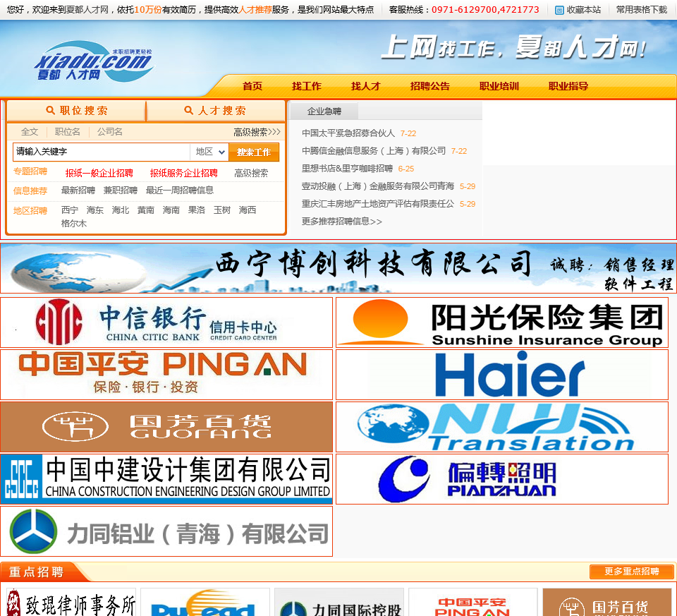Viewport: 677px width, 616px height.
Task: Open the 职业培训 nav item
Action: 499,86
